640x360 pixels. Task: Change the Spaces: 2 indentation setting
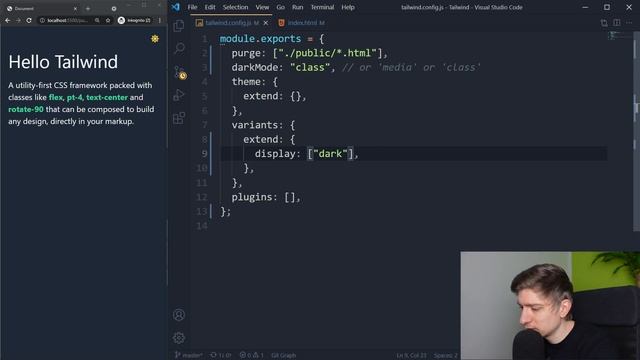445,355
